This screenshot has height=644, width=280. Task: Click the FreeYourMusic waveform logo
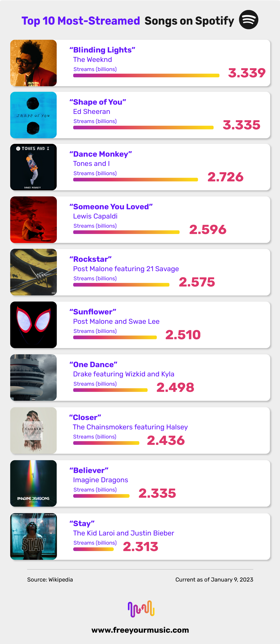(x=141, y=609)
